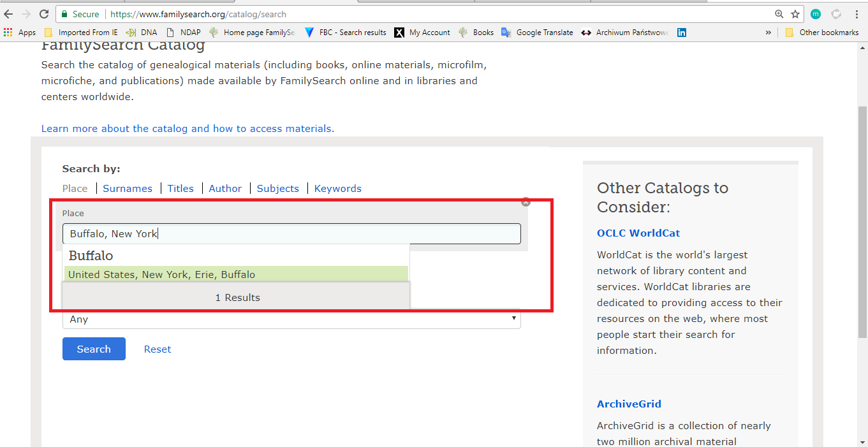Switch to Surnames search tab

[128, 189]
